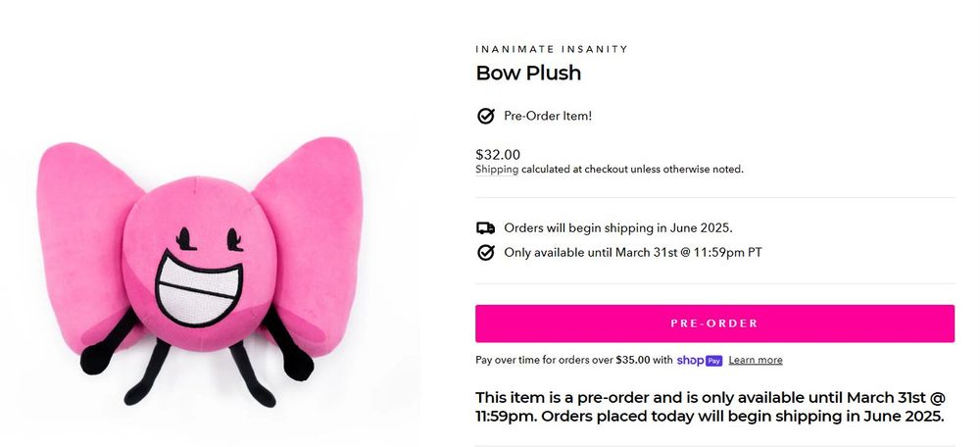
Task: Click the Pre-Order Item! text
Action: coord(548,117)
